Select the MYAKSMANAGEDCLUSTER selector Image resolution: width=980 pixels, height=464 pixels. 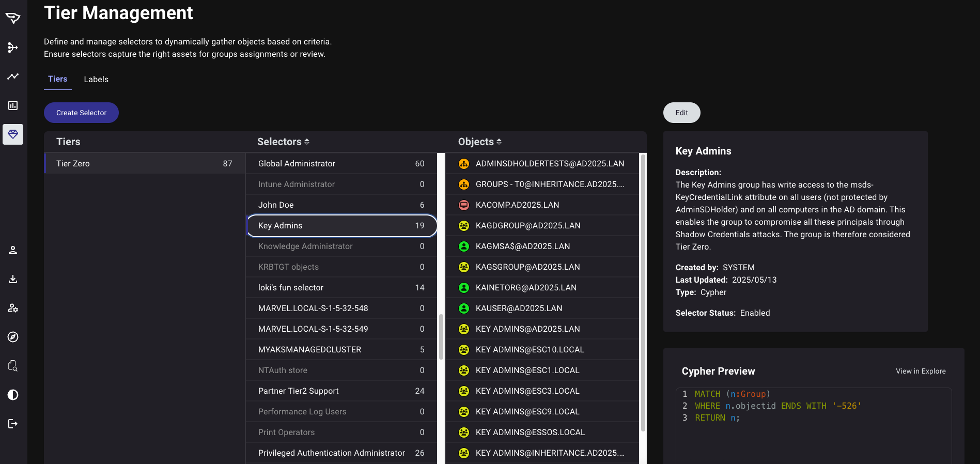coord(341,349)
